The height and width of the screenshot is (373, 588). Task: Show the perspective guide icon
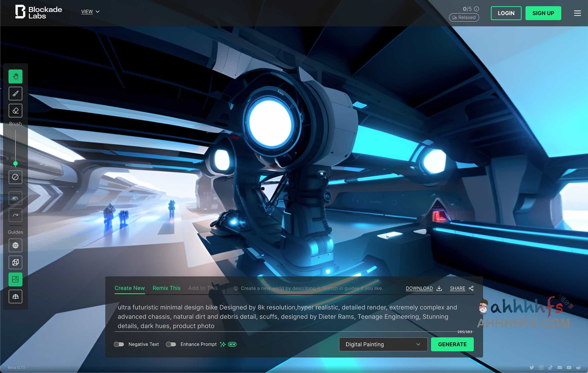[15, 297]
